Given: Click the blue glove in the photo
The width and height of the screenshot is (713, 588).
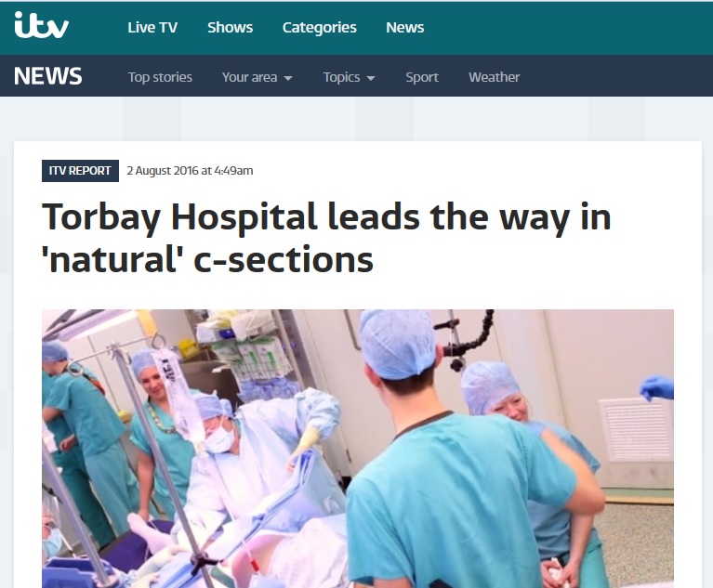Looking at the screenshot, I should [657, 387].
